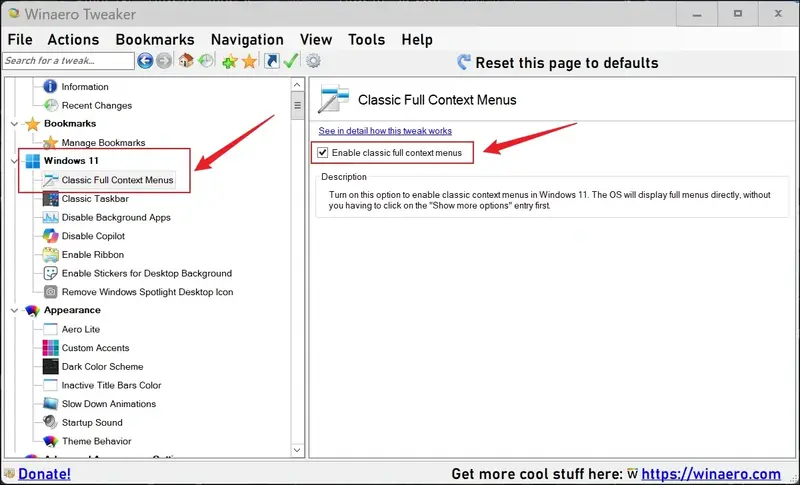Open the Help menu

(417, 39)
